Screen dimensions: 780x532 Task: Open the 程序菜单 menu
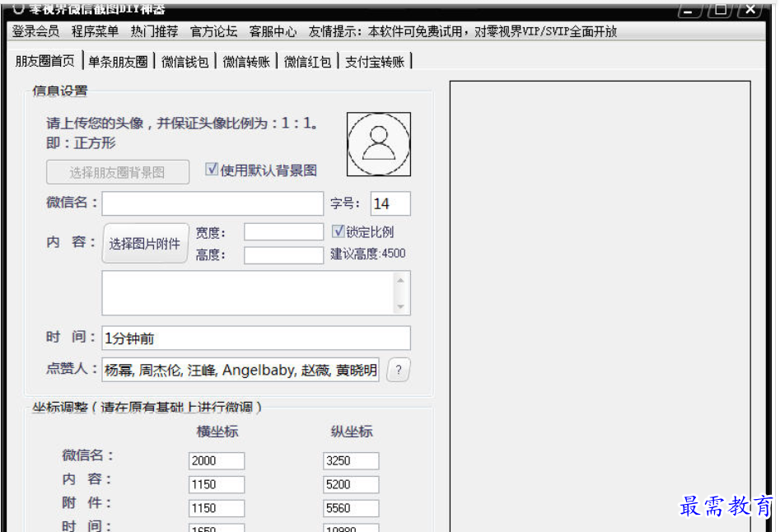(x=95, y=32)
